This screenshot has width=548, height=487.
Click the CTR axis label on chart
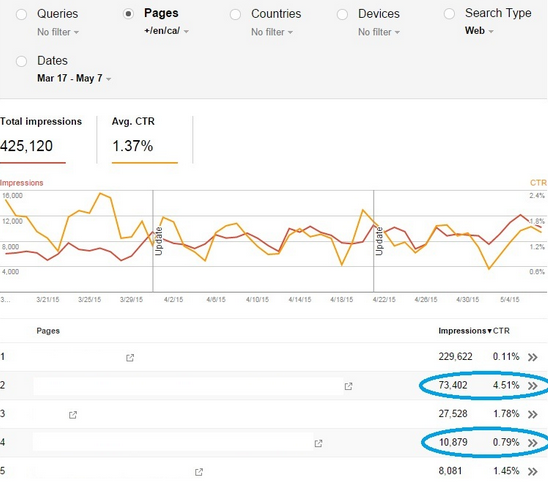pos(538,183)
